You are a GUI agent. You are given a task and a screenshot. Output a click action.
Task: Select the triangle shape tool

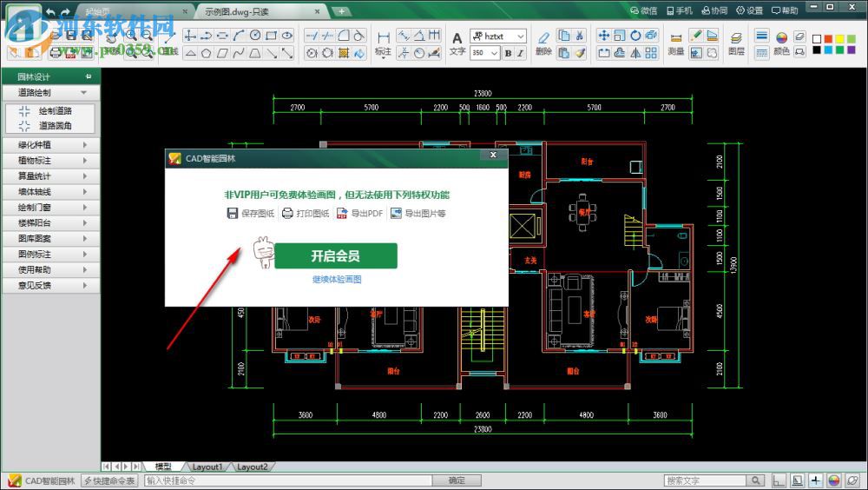190,53
